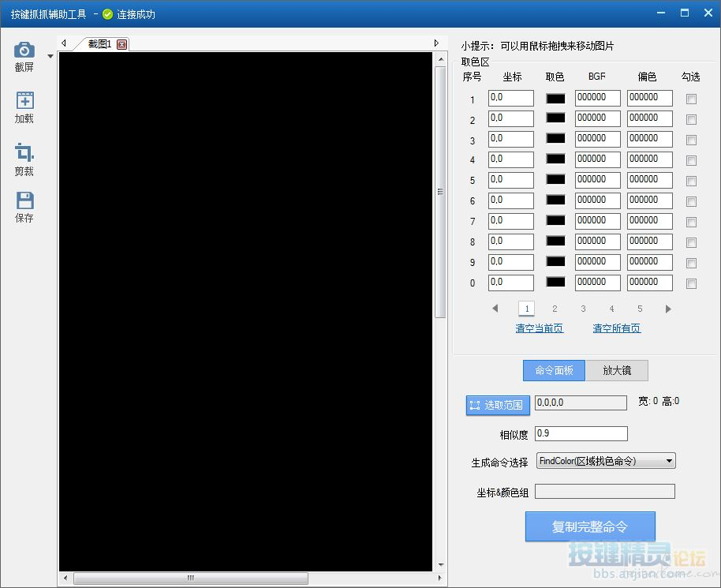Viewport: 721px width, 588px height.
Task: Go to next page with right triangle
Action: tap(668, 309)
